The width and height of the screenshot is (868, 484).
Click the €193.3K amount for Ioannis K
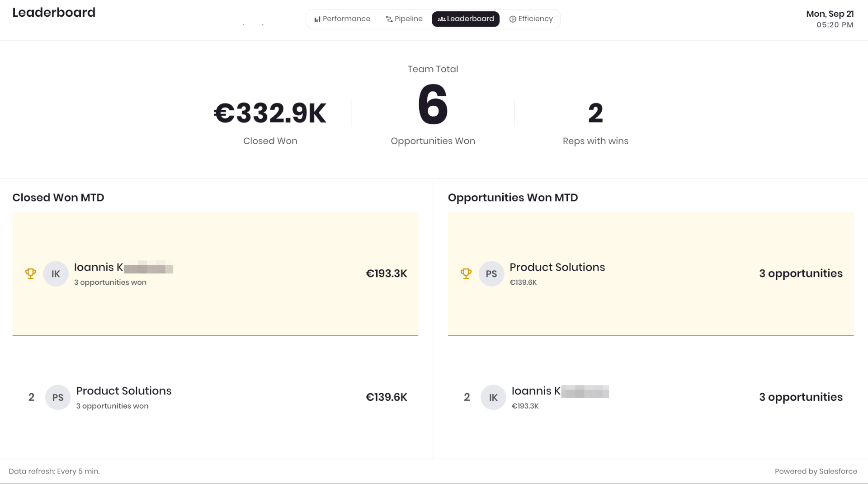(387, 273)
